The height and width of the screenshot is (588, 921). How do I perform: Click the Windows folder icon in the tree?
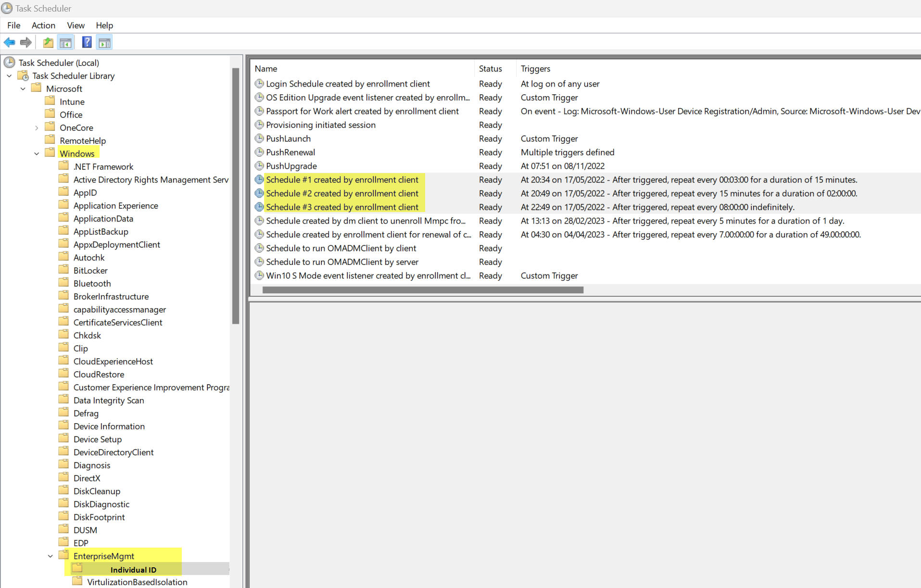click(x=50, y=152)
